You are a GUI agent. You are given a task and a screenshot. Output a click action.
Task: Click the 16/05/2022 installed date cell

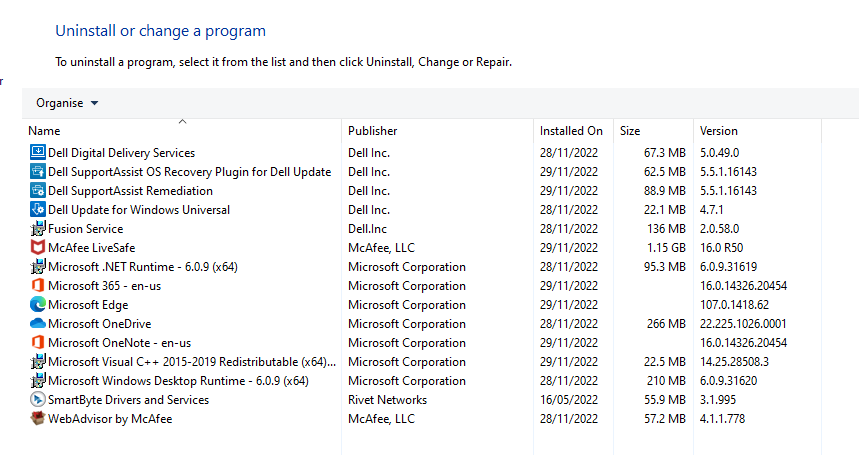(x=569, y=400)
